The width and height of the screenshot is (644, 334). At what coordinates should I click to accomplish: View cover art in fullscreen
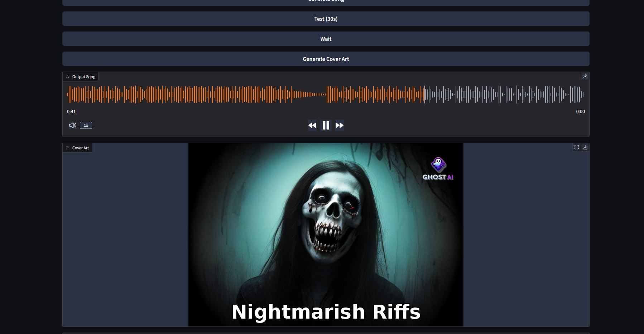click(x=576, y=147)
